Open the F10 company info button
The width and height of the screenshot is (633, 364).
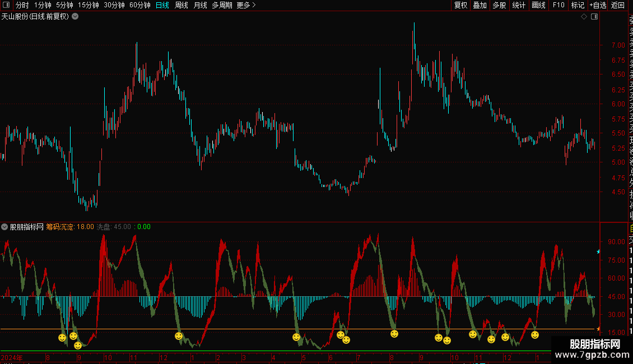[x=558, y=5]
